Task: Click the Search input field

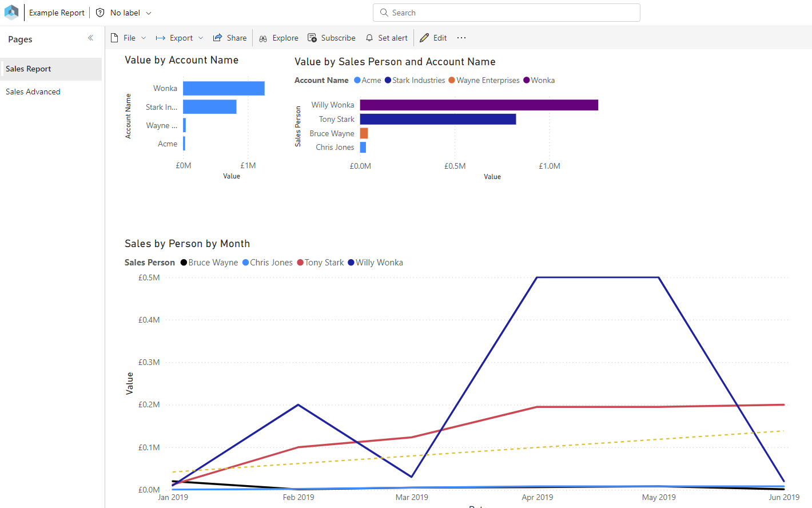Action: (507, 13)
